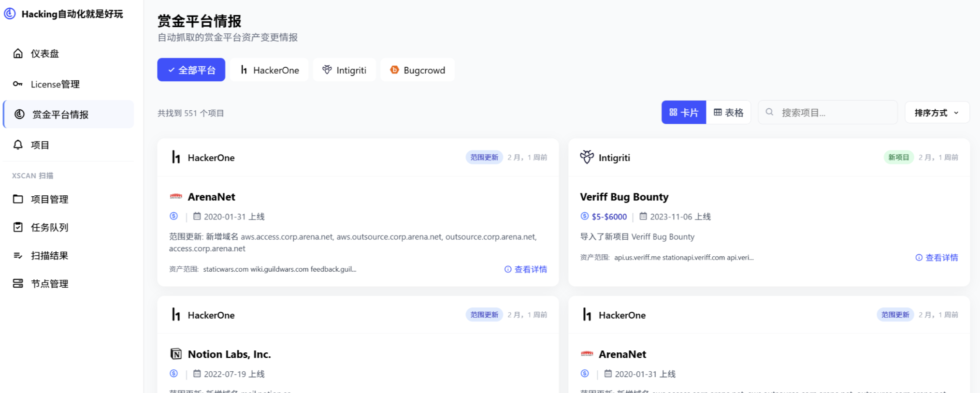980x393 pixels.
Task: Filter by the Intigriti platform button
Action: coord(344,70)
